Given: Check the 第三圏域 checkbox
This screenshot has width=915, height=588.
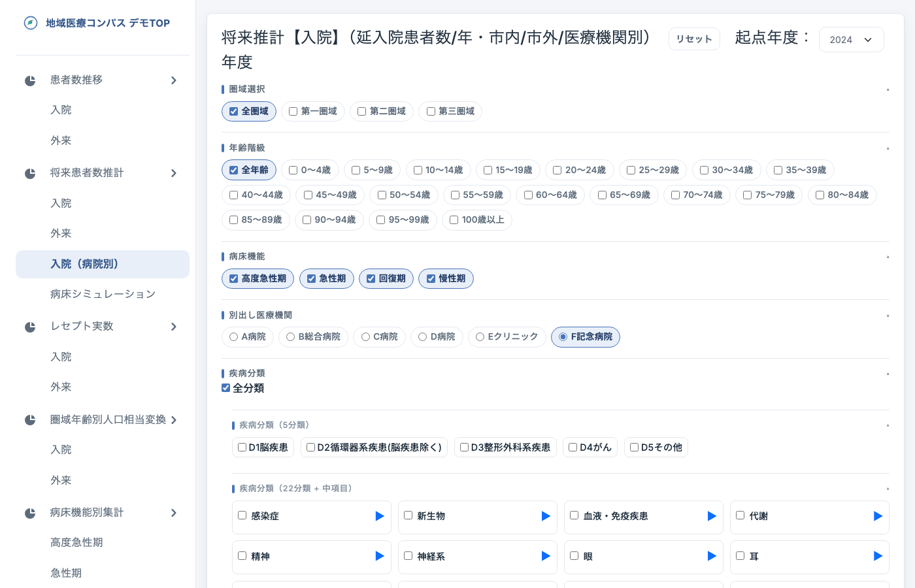Looking at the screenshot, I should pyautogui.click(x=431, y=112).
